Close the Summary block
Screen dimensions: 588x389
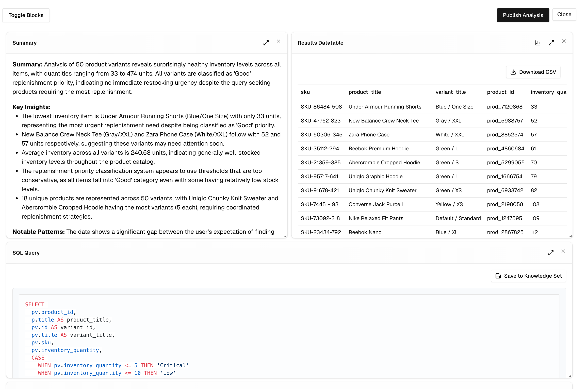coord(279,41)
